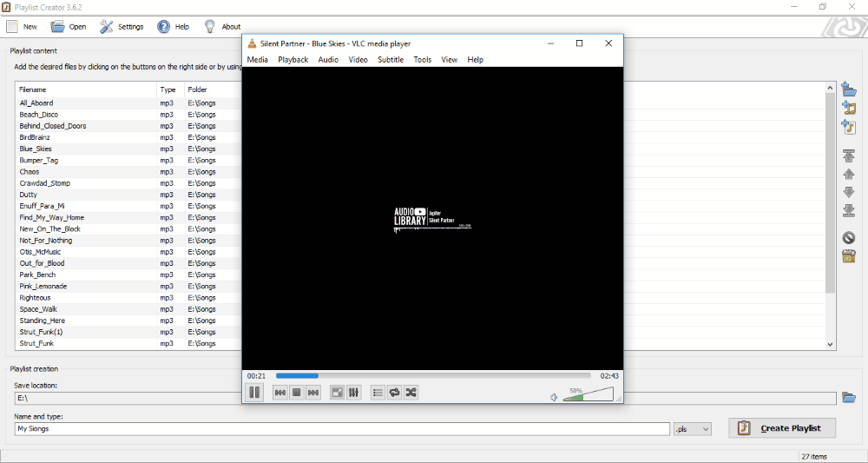This screenshot has height=463, width=868.
Task: Move selected item to top
Action: (x=849, y=155)
